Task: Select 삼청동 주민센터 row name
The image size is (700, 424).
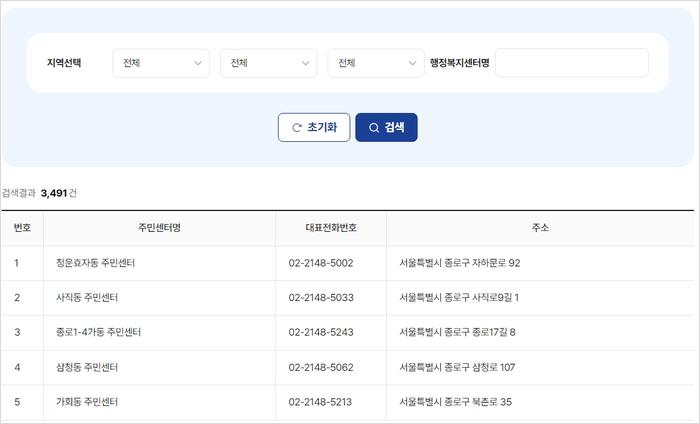Action: 87,367
